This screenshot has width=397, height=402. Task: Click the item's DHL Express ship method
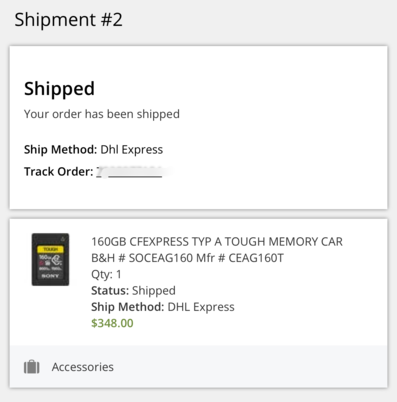click(201, 307)
